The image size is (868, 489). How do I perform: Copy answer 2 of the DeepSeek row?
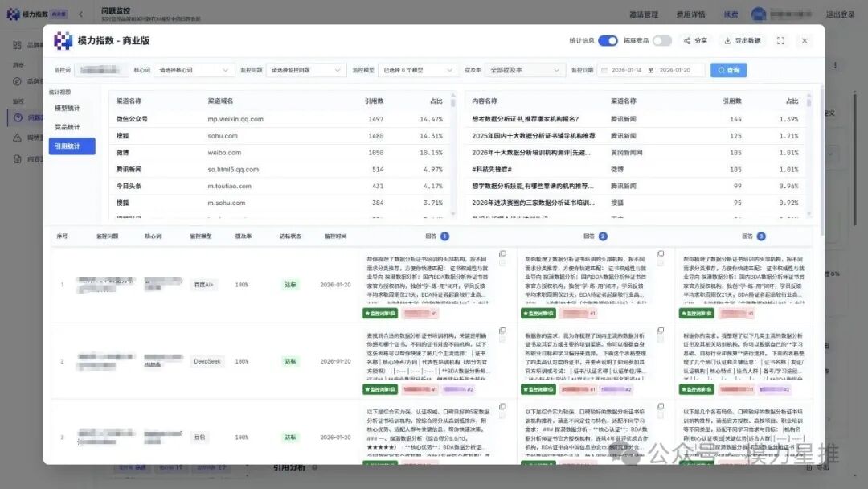click(x=661, y=331)
